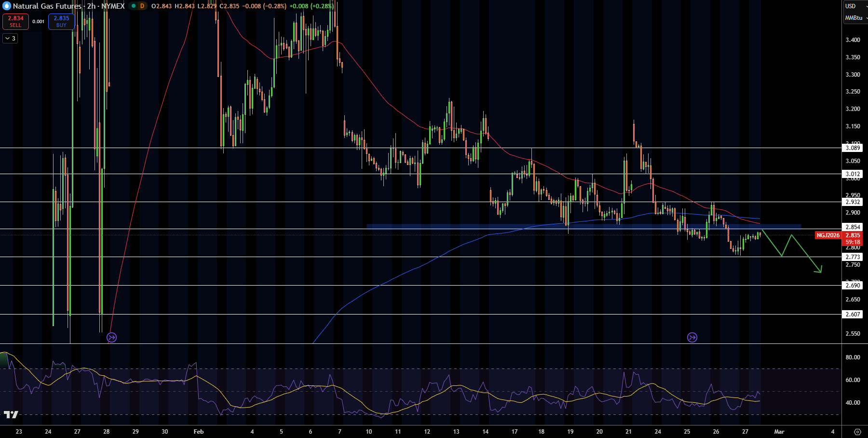Screen dimensions: 868x438
Task: Open chart settings gear in bottom corner
Action: 857,432
